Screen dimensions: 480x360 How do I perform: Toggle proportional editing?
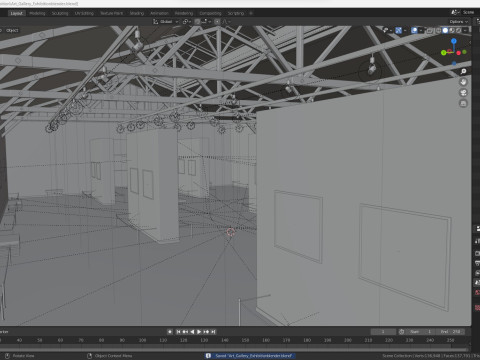pos(217,22)
